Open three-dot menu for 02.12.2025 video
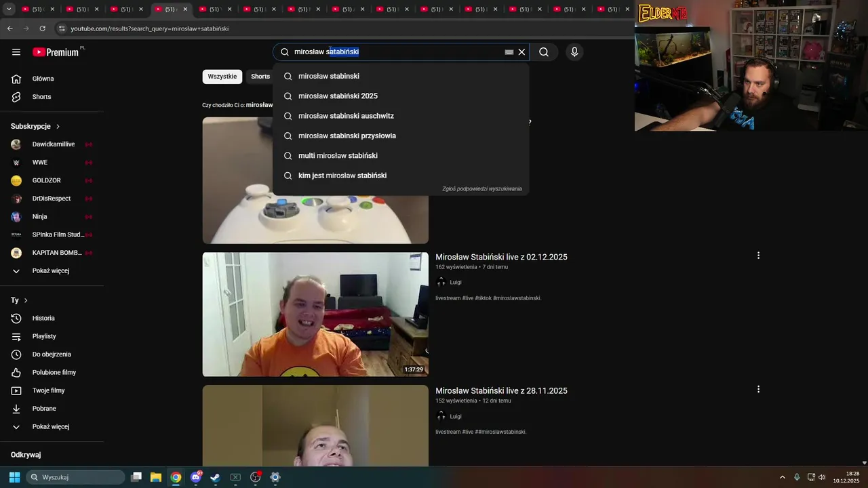 click(x=758, y=256)
